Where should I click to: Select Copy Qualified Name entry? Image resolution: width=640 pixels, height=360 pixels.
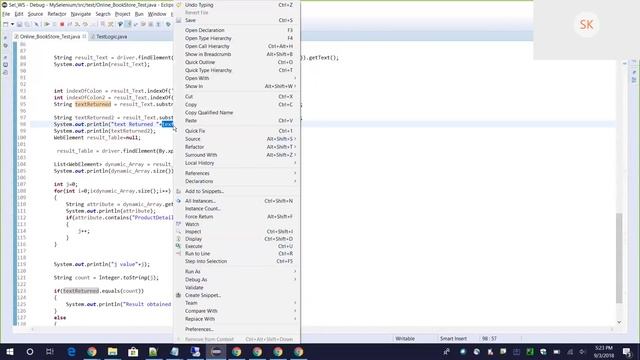coord(237,113)
